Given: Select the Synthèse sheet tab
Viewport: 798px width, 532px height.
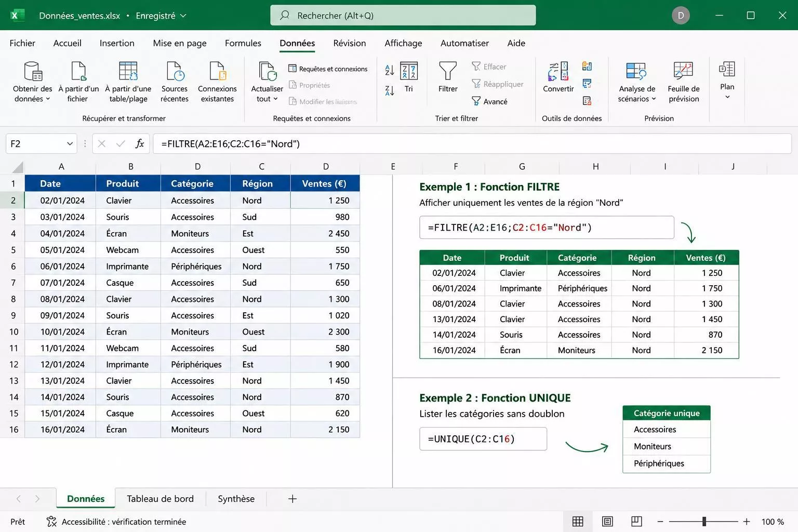Looking at the screenshot, I should pos(236,499).
